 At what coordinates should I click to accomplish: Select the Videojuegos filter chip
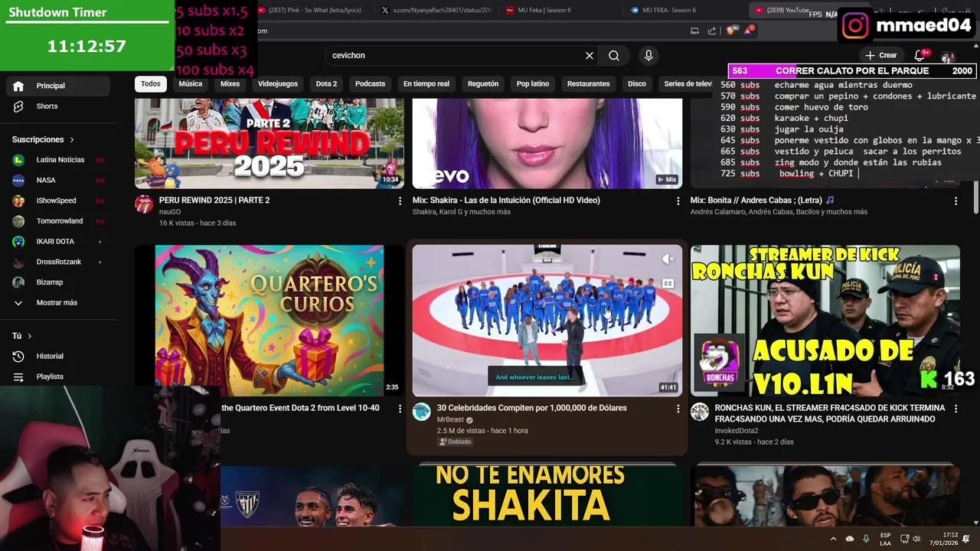point(278,84)
